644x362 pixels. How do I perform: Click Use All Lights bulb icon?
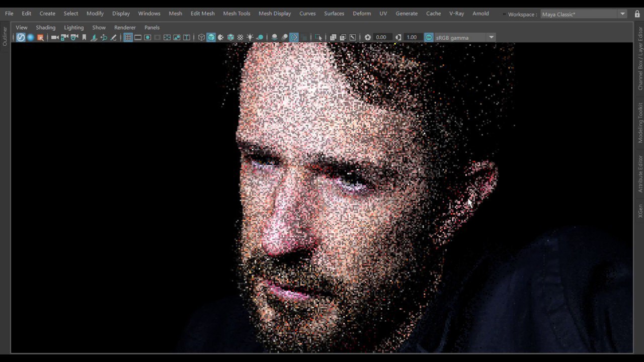250,37
